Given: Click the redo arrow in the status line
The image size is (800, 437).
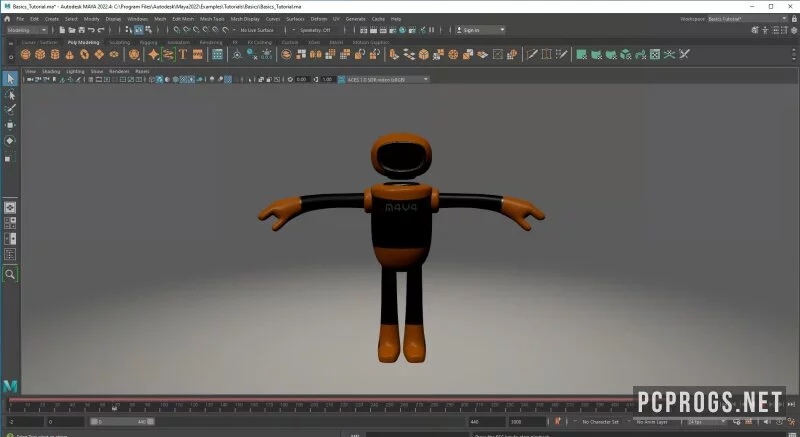Looking at the screenshot, I should click(101, 30).
